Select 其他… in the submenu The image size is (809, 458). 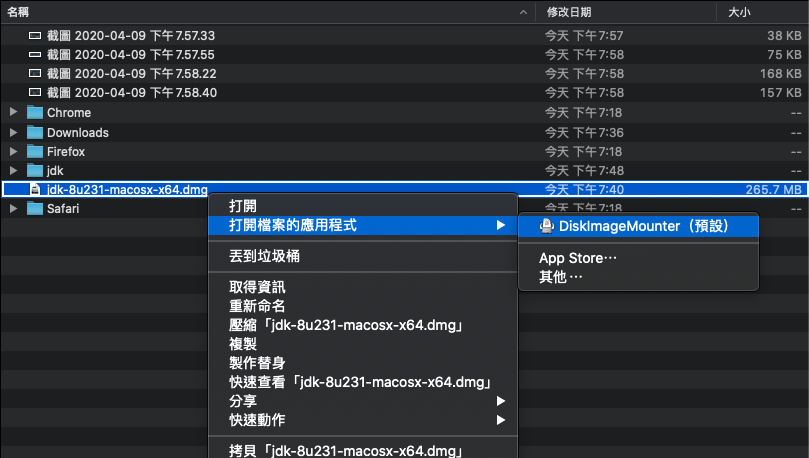(638, 277)
